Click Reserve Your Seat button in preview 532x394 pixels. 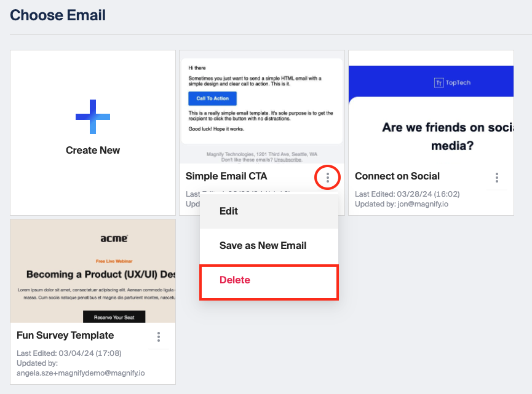coord(114,317)
